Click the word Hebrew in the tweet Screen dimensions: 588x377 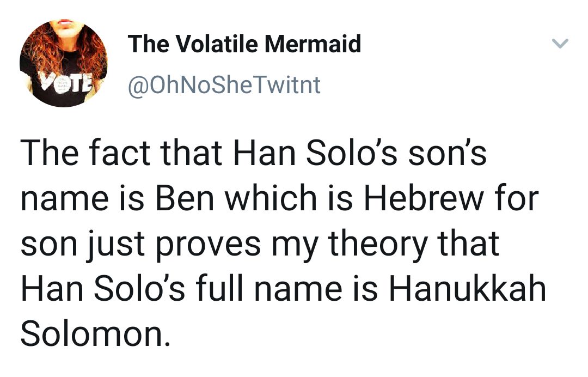coord(424,198)
